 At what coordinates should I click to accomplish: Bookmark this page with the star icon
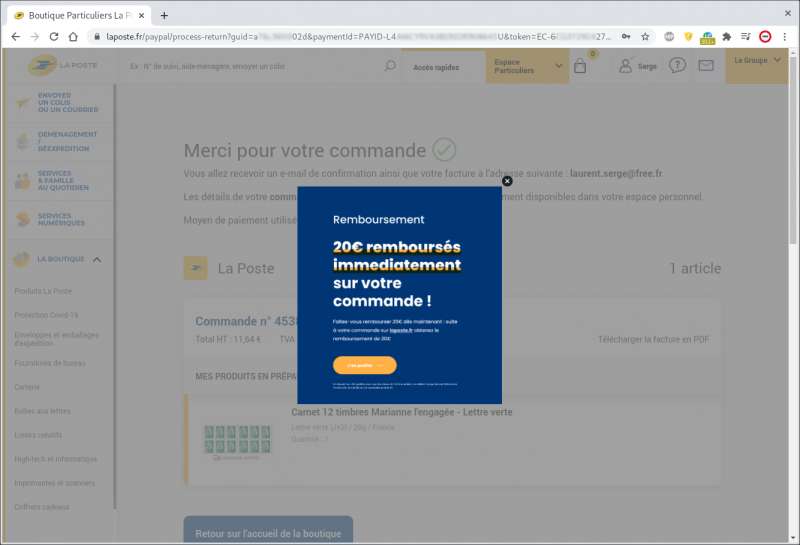pos(645,37)
